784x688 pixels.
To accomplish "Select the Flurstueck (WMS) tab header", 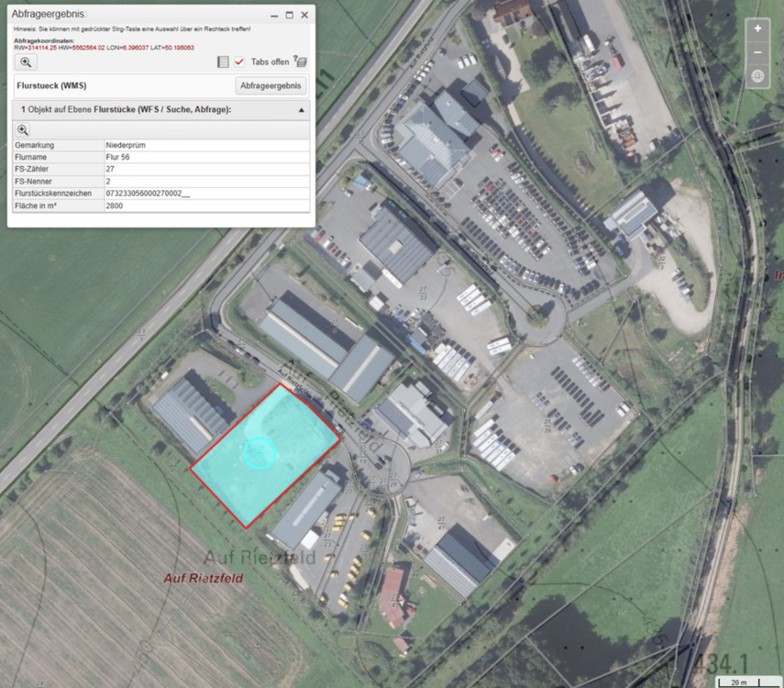I will pyautogui.click(x=52, y=85).
